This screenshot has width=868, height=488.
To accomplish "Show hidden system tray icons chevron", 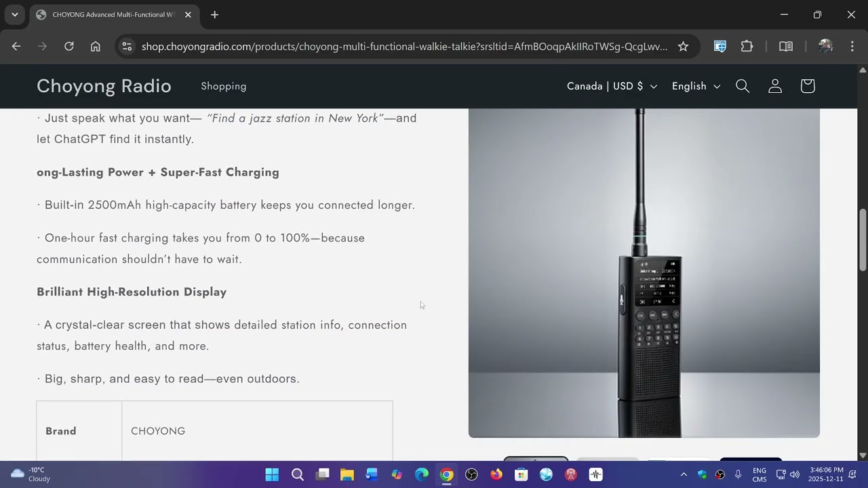I will point(684,474).
